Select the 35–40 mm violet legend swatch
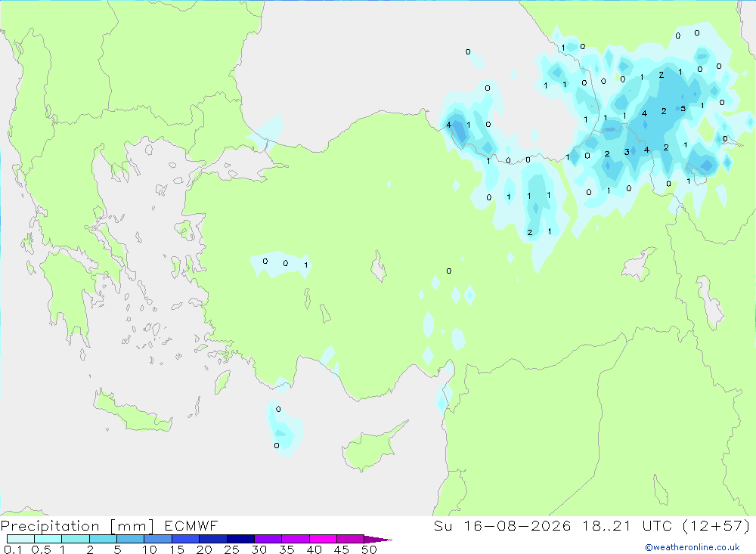This screenshot has width=756, height=554. pos(296,539)
